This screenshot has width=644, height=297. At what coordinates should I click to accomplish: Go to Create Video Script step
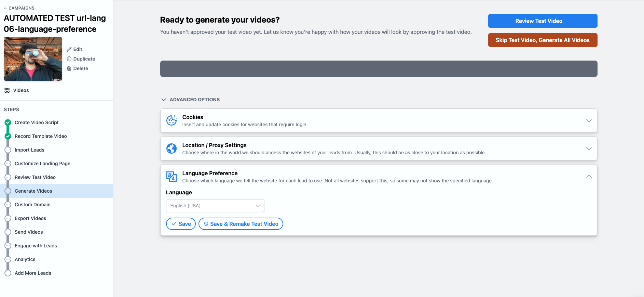(37, 122)
